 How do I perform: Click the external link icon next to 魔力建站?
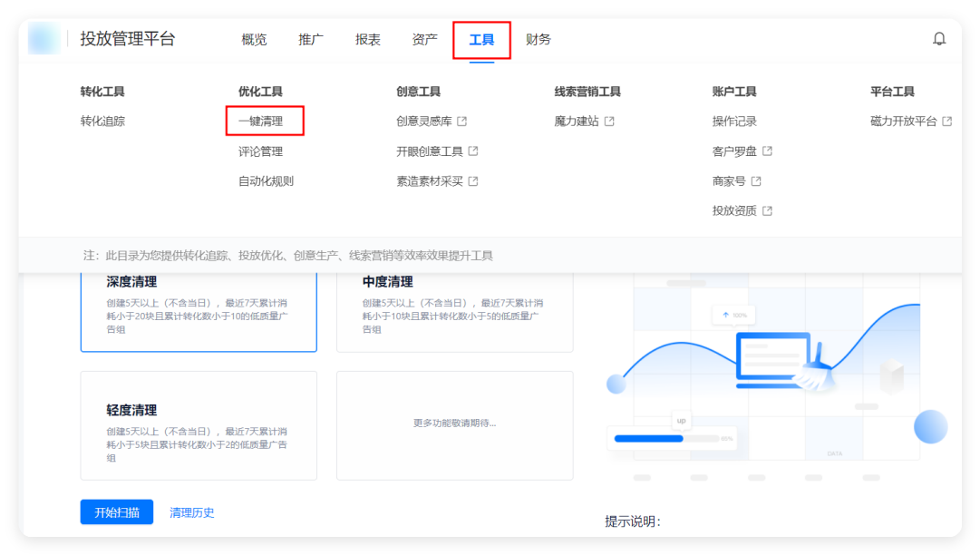pyautogui.click(x=610, y=121)
